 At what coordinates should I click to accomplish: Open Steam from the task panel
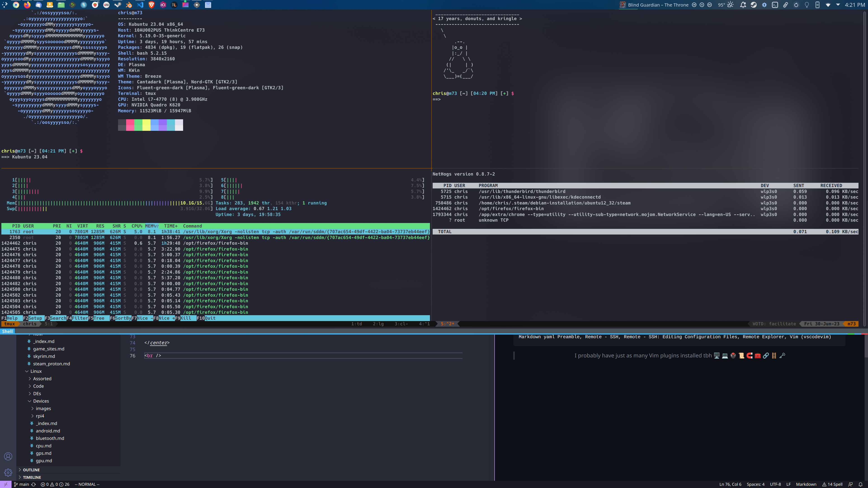[x=118, y=5]
